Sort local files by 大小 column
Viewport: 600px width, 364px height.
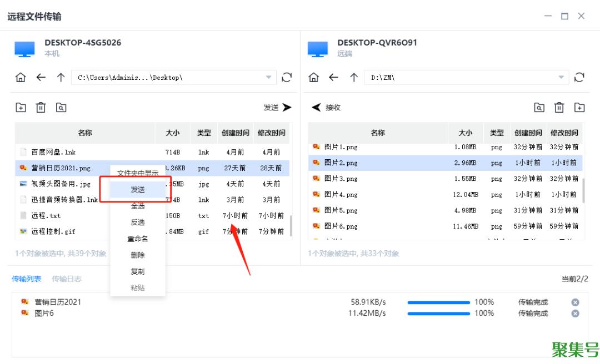point(172,133)
